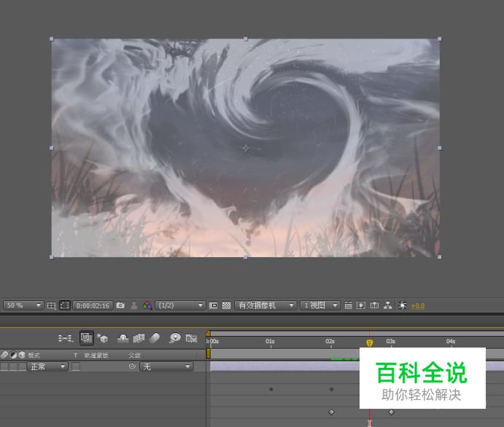Screen dimensions: 504x427
Task: Open the composition mini-flowchart in the timeline
Action: 66,338
